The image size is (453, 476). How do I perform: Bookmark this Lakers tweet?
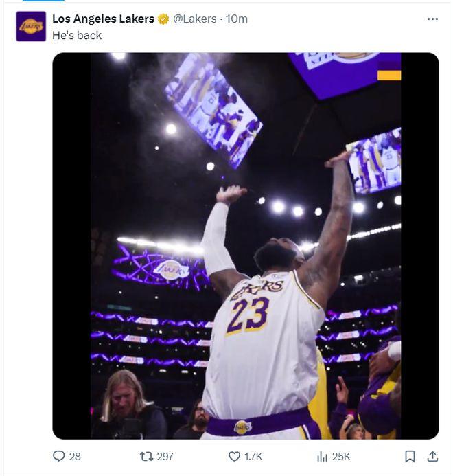click(x=410, y=456)
